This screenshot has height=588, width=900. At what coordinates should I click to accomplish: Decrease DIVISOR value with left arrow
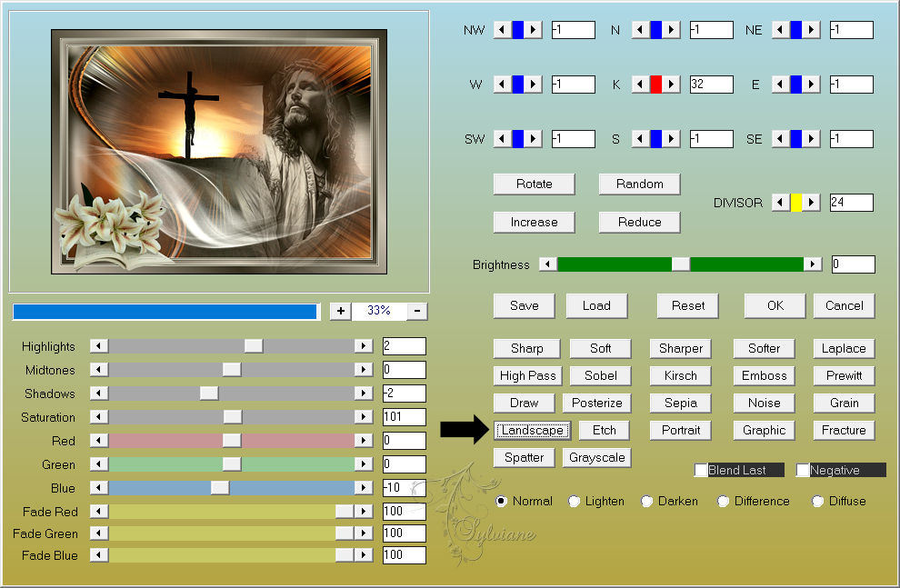(x=781, y=203)
